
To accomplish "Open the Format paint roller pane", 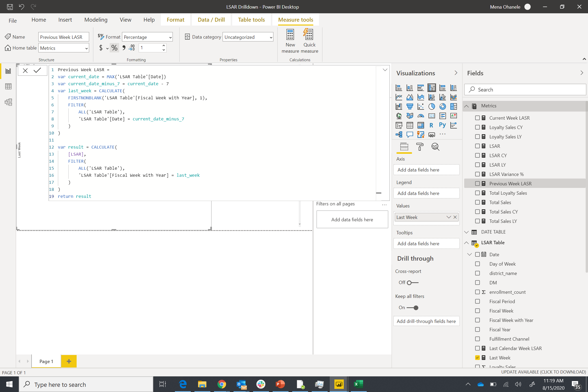I will point(420,147).
